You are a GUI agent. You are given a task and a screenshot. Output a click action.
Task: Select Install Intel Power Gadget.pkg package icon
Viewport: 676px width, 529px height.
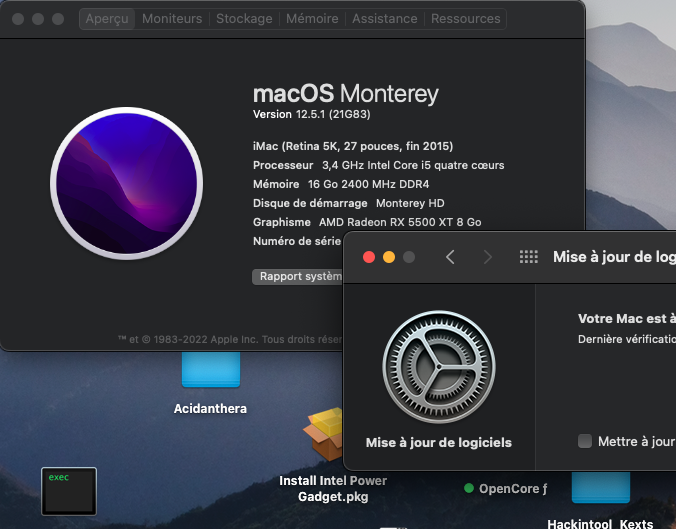pos(323,435)
